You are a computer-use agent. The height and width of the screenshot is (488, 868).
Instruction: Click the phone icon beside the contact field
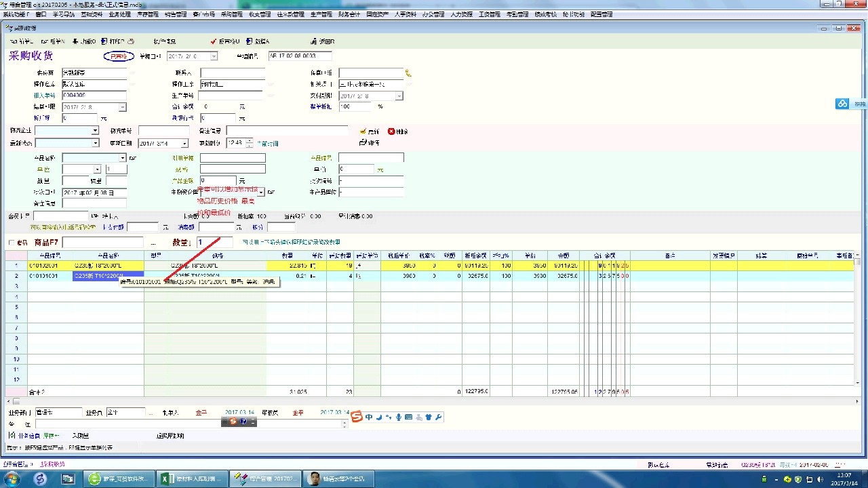click(408, 73)
